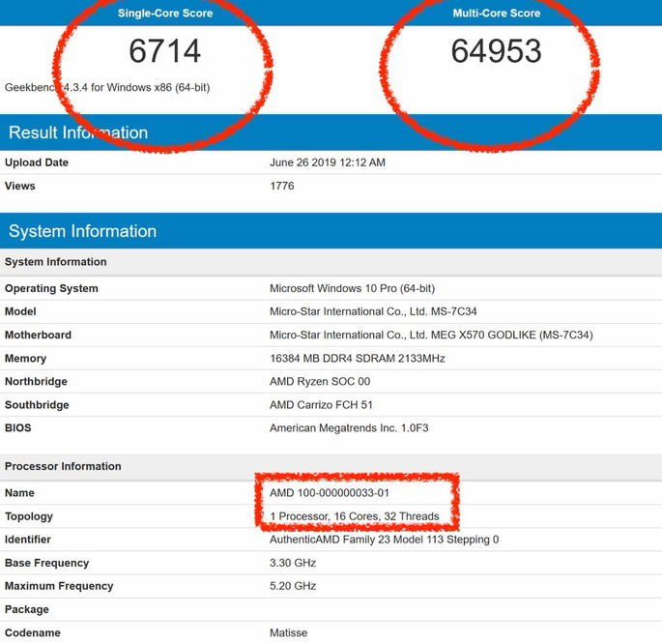This screenshot has height=644, width=662.
Task: Click the Geekbench 4.3.4 for Windows text
Action: coord(107,87)
